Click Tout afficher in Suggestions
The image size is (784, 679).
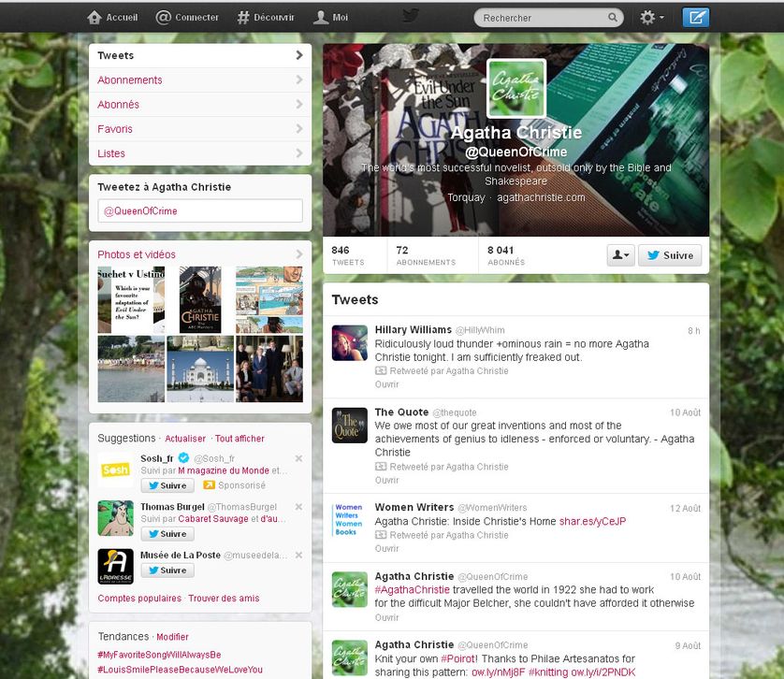click(x=240, y=439)
